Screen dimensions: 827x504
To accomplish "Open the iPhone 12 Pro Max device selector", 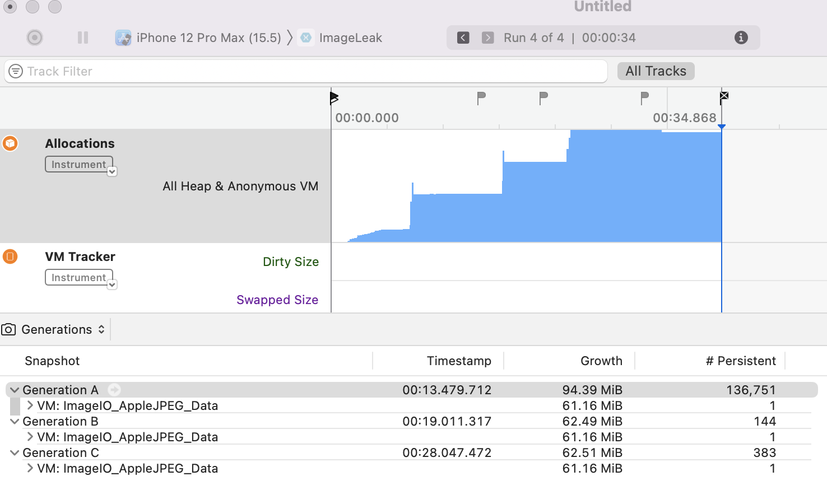I will click(198, 38).
